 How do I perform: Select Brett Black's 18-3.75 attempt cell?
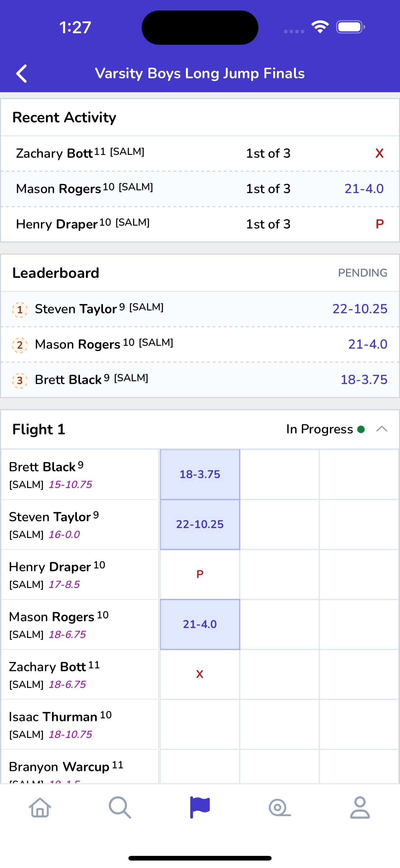click(200, 474)
